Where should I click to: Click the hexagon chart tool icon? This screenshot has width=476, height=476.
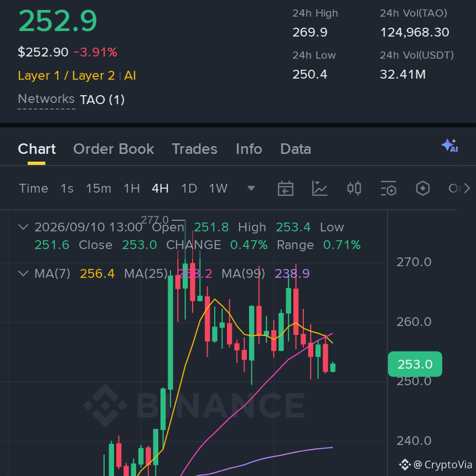point(423,189)
